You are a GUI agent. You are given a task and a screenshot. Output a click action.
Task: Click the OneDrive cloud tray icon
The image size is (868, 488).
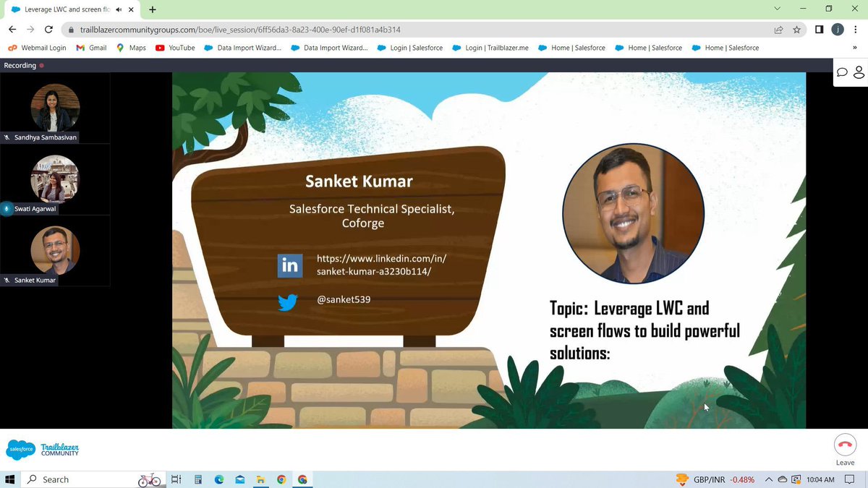783,479
